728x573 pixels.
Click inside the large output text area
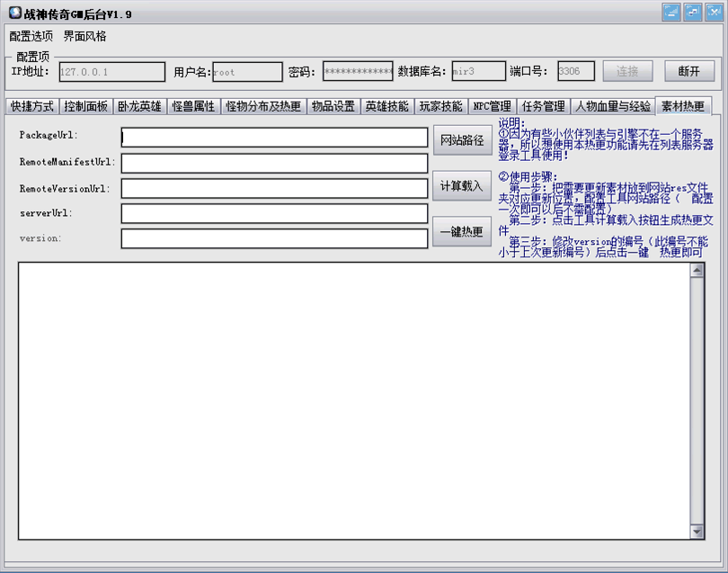pos(354,401)
